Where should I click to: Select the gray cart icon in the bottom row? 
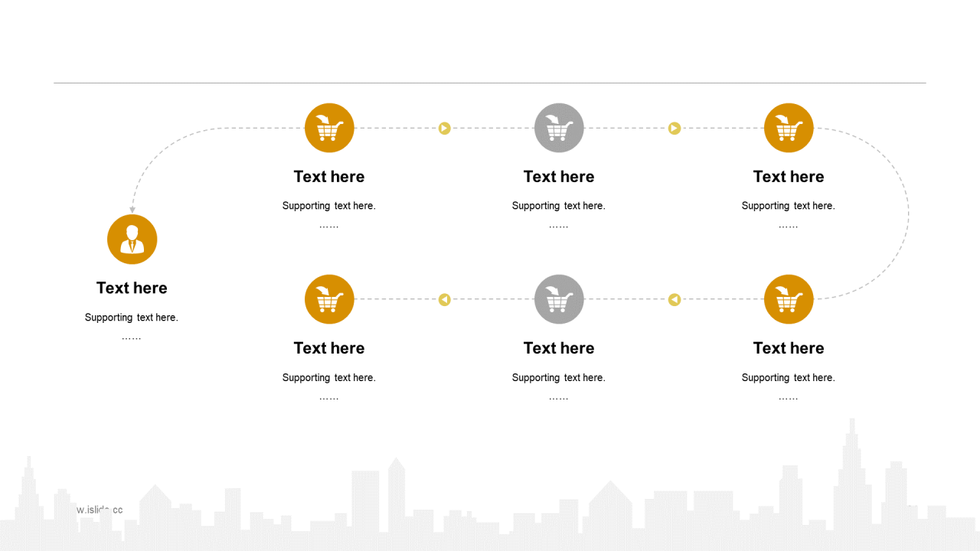coord(559,299)
